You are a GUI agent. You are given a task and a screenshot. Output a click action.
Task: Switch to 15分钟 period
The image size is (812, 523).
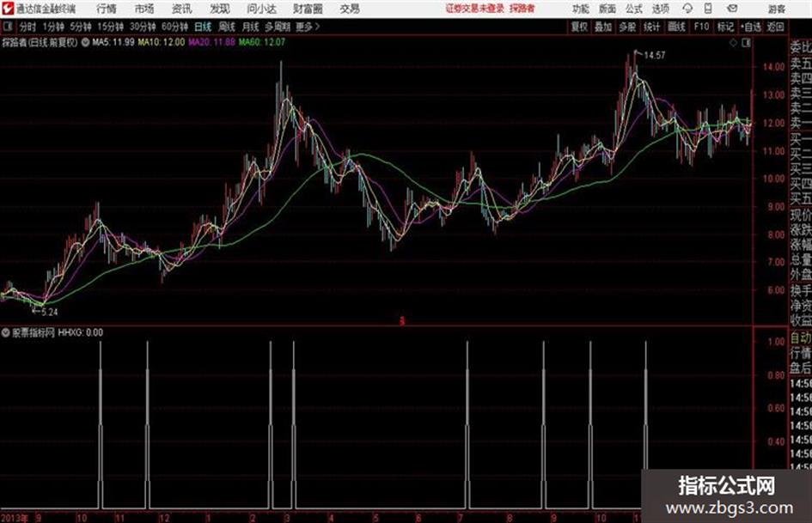click(x=110, y=27)
